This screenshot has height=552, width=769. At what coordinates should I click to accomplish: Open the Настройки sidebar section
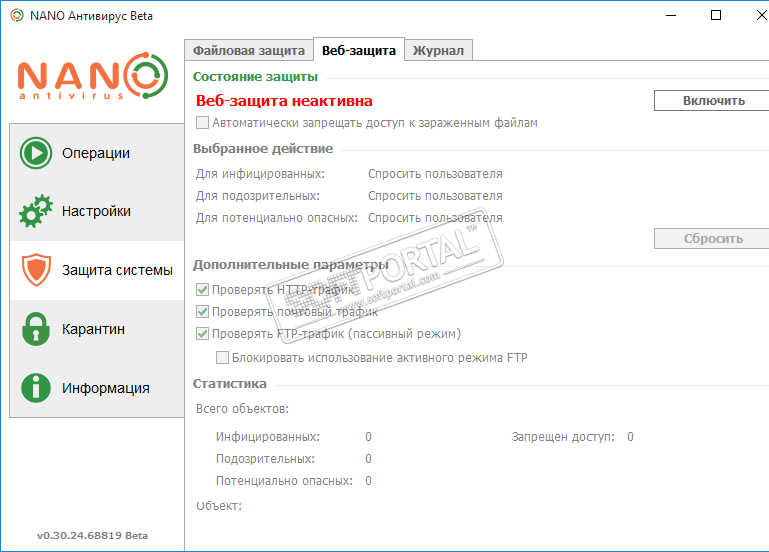click(97, 211)
